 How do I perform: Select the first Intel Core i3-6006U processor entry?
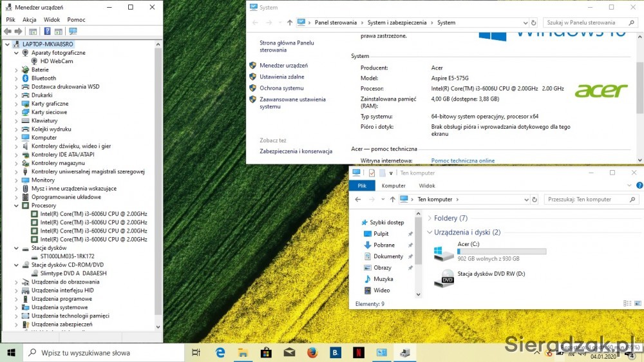point(93,214)
